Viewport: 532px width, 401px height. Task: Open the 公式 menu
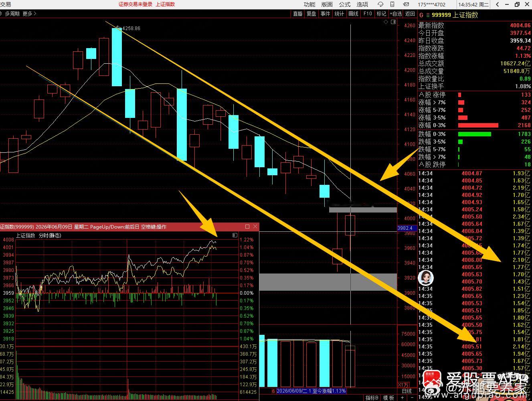344,4
